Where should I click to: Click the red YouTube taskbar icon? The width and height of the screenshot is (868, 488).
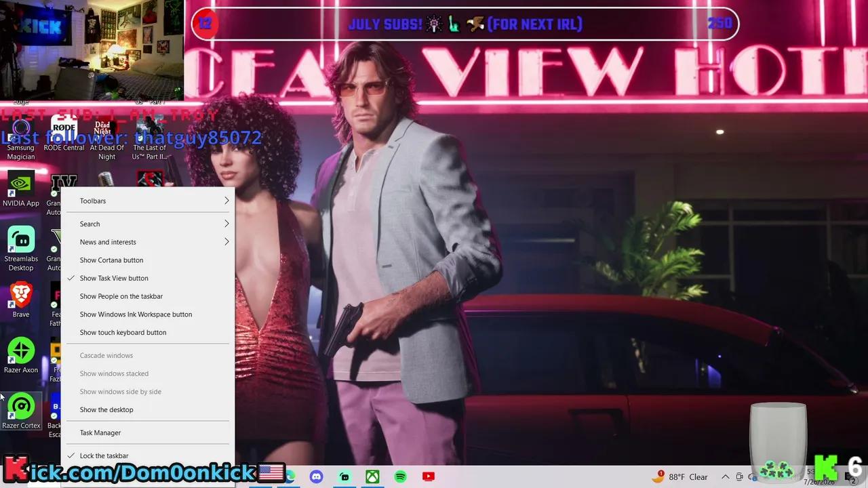click(x=429, y=476)
